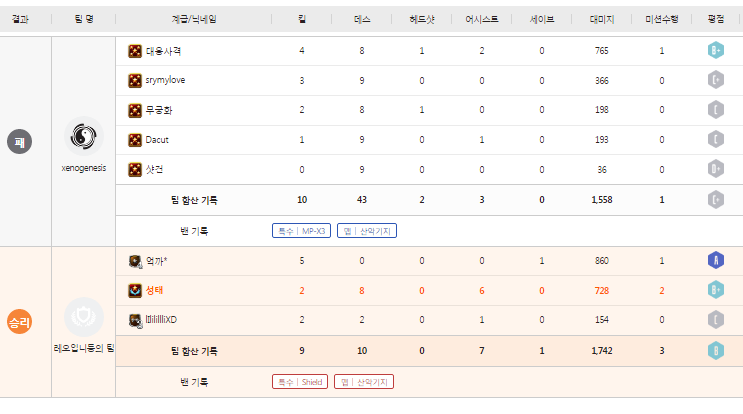
Task: Click the blue 맵 | 산악기지 ban tag
Action: pyautogui.click(x=367, y=231)
